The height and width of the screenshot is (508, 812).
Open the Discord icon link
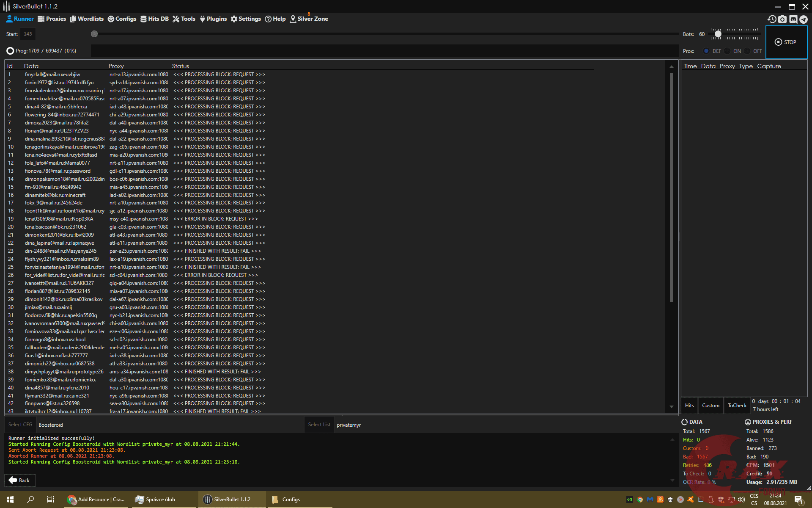(x=793, y=19)
